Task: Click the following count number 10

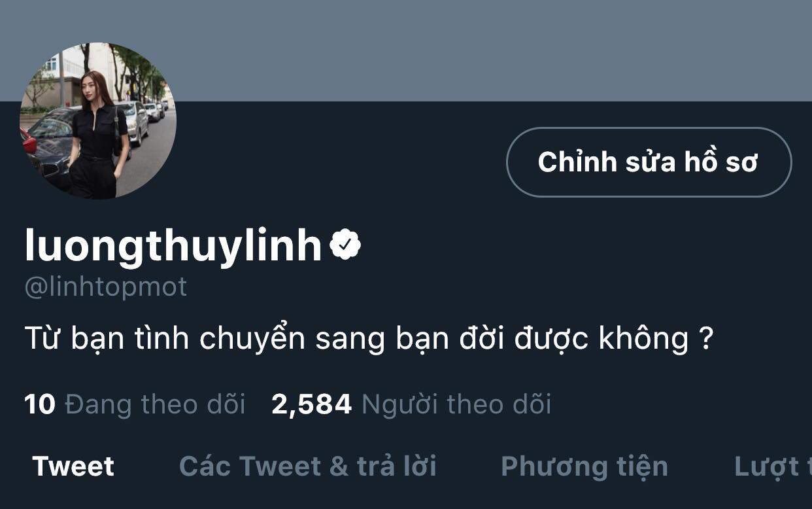Action: tap(40, 404)
